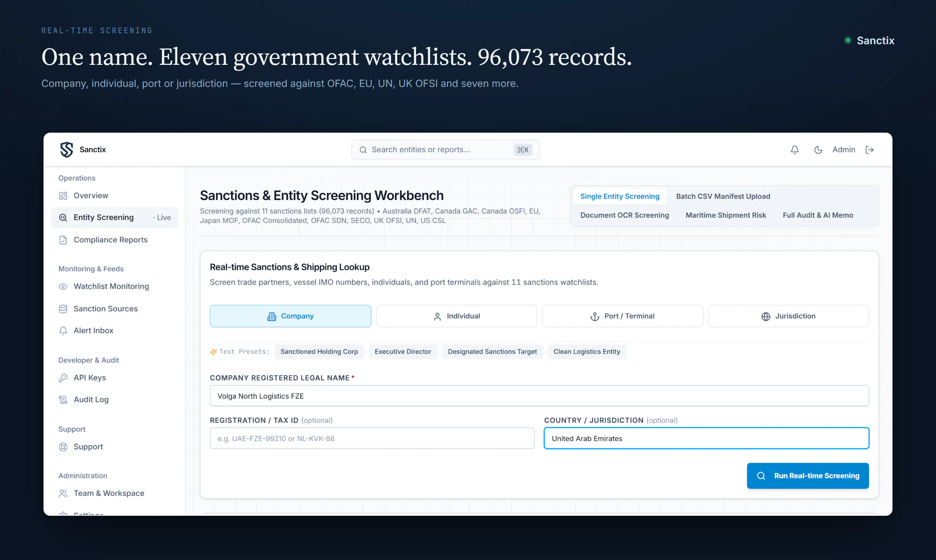936x560 pixels.
Task: Open the Document OCR Screening tab
Action: 625,215
